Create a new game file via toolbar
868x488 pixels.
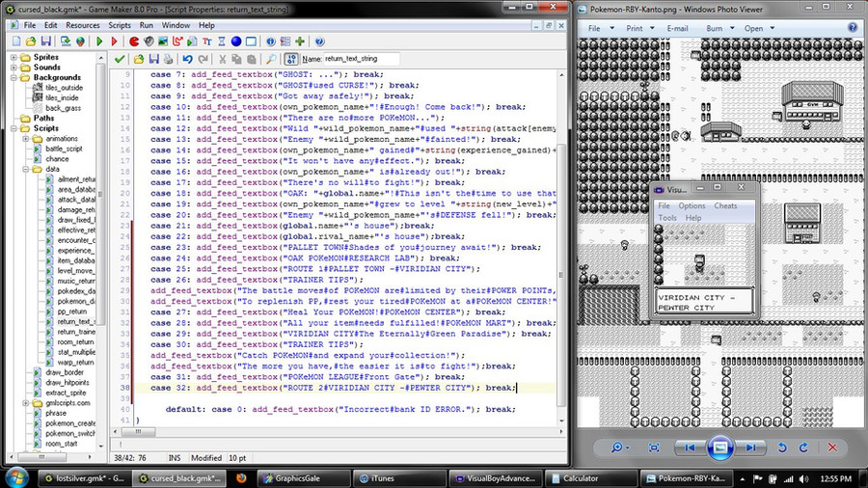click(16, 41)
